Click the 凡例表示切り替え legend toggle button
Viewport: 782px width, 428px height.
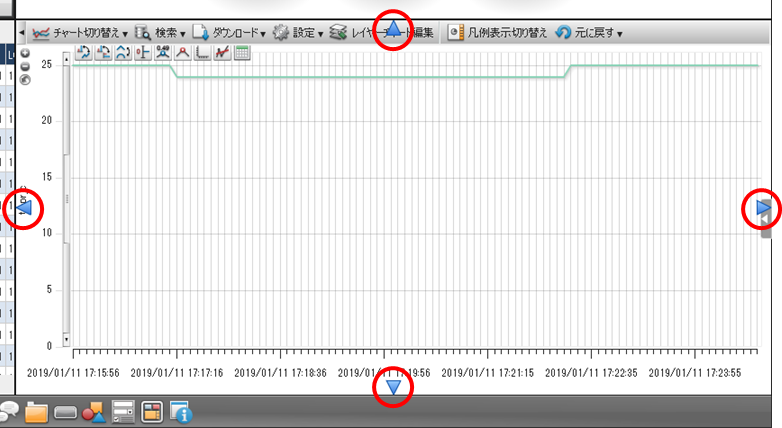tap(497, 33)
